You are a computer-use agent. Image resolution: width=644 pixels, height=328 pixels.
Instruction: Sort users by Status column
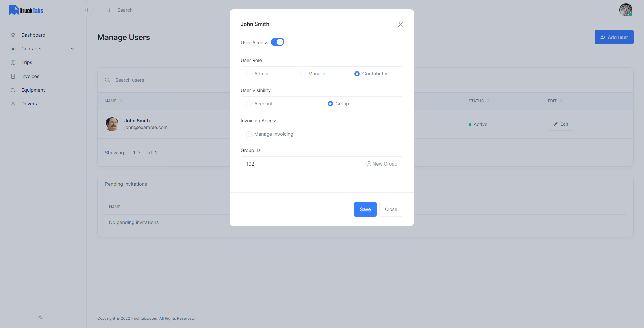[488, 101]
